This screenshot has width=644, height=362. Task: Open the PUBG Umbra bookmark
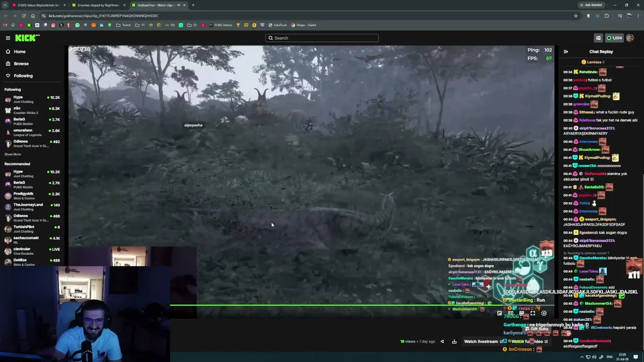point(220,25)
